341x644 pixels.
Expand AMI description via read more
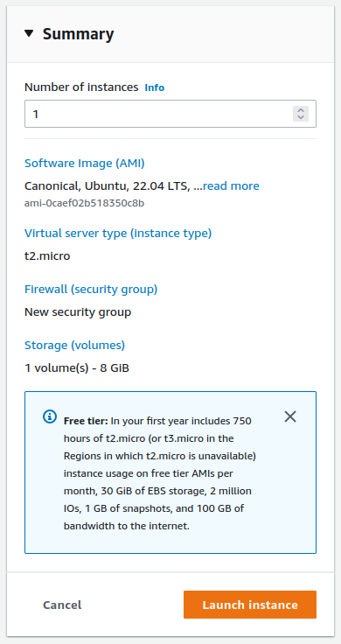pos(231,186)
